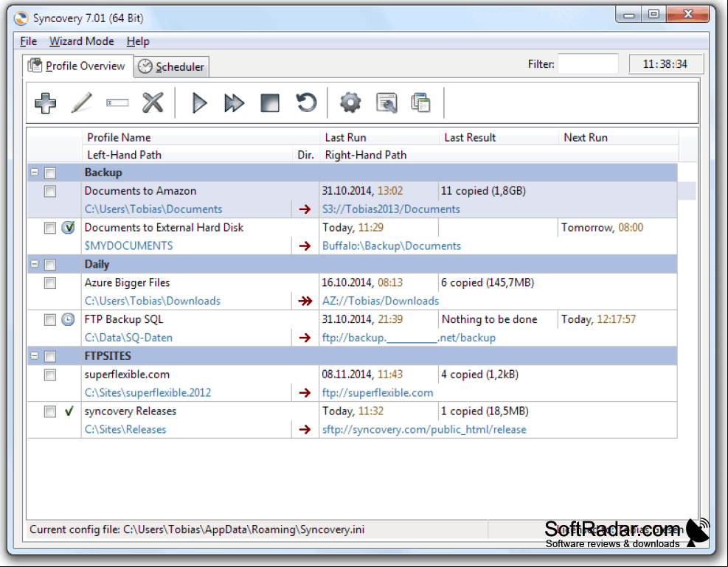The image size is (728, 567).
Task: Click the circular arrow refresh icon
Action: point(306,103)
